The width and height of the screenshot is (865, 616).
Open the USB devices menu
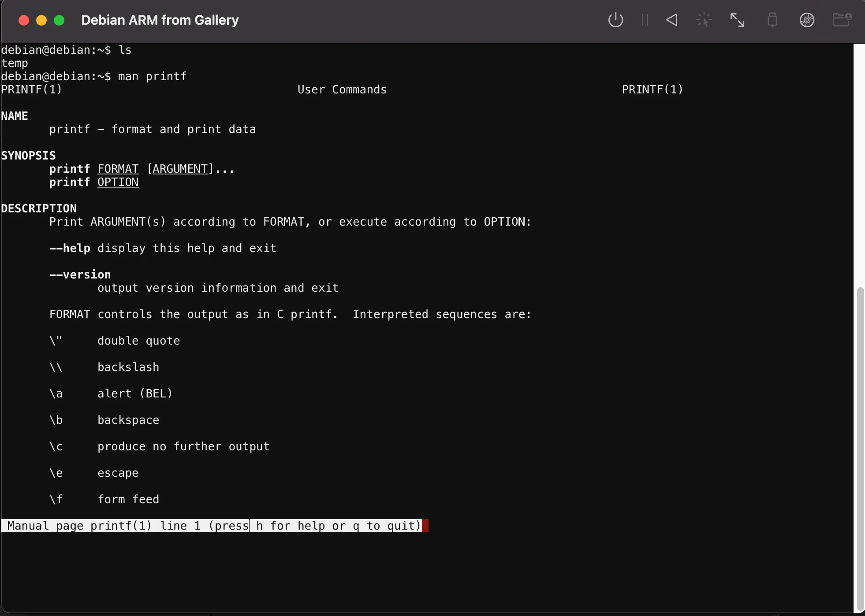pyautogui.click(x=772, y=20)
